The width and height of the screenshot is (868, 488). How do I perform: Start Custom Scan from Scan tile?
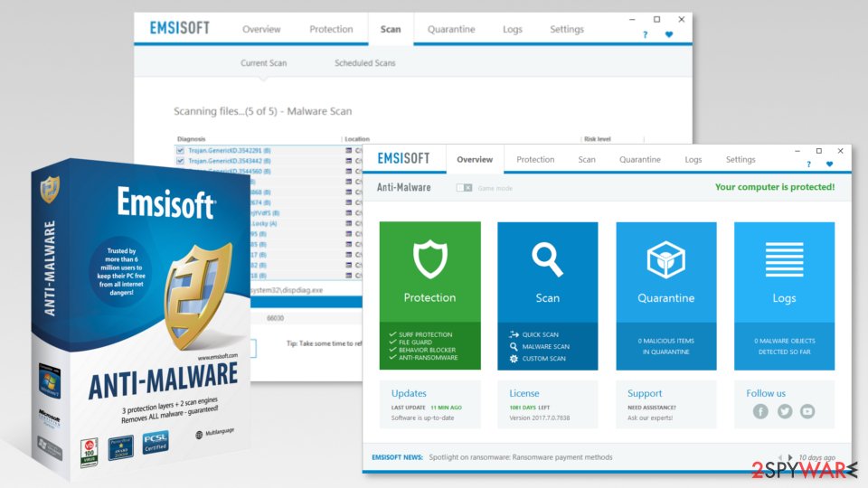pyautogui.click(x=537, y=359)
